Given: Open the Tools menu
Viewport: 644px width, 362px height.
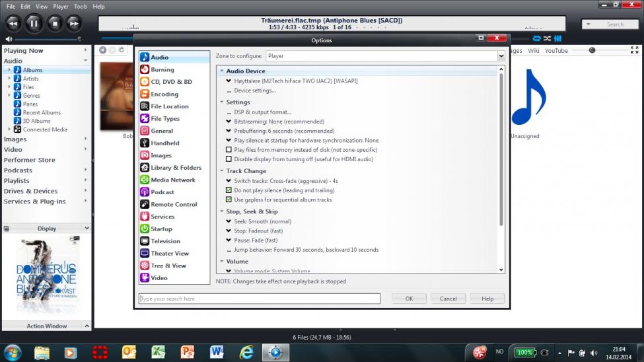Looking at the screenshot, I should pyautogui.click(x=81, y=6).
